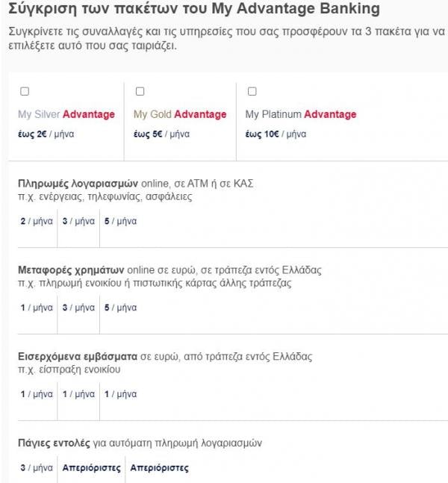
Task: Select the έως 2€ / μήνα price
Action: (x=46, y=134)
